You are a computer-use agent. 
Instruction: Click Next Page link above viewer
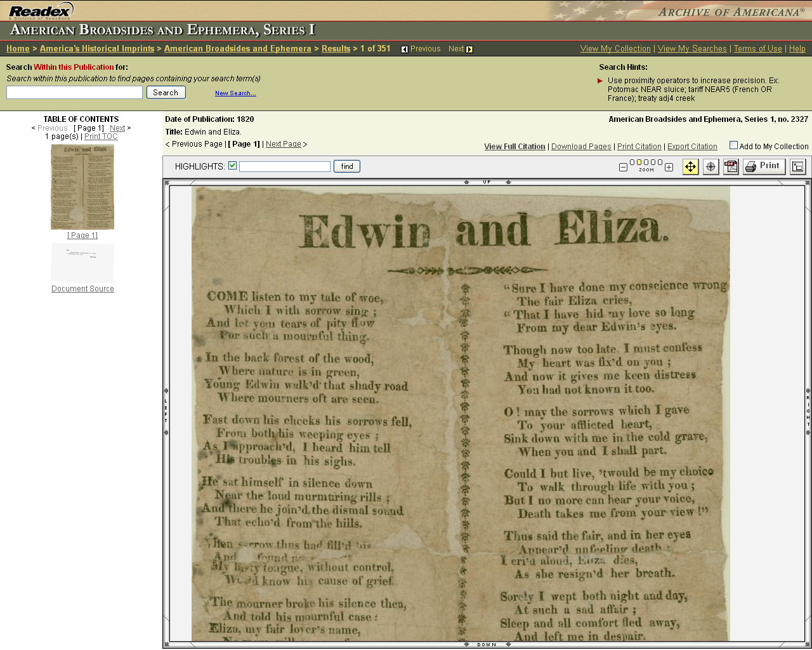point(284,144)
